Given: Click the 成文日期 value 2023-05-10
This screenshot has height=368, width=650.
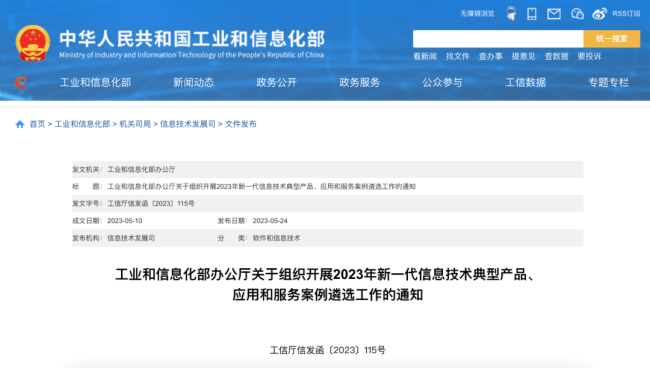Looking at the screenshot, I should tap(125, 221).
